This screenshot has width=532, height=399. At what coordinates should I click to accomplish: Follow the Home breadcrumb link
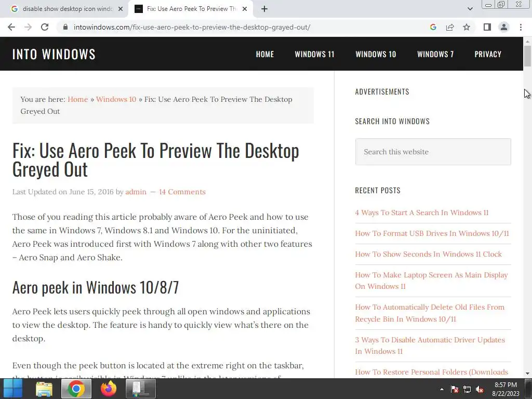78,99
